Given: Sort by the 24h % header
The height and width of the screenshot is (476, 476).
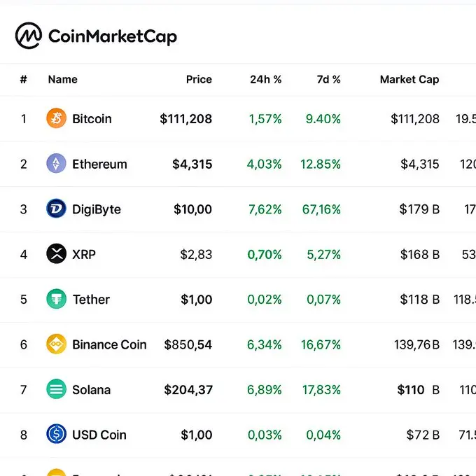Looking at the screenshot, I should [265, 80].
